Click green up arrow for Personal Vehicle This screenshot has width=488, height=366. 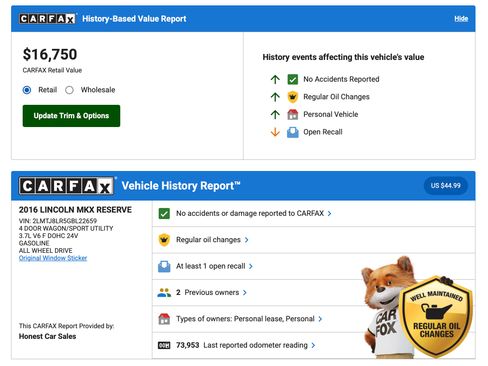[x=275, y=115]
